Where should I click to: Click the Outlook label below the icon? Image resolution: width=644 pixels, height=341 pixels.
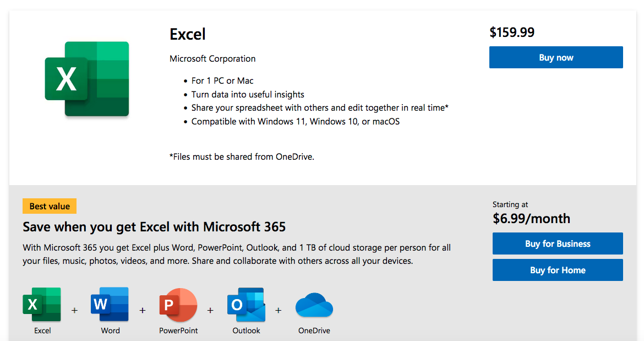point(246,331)
